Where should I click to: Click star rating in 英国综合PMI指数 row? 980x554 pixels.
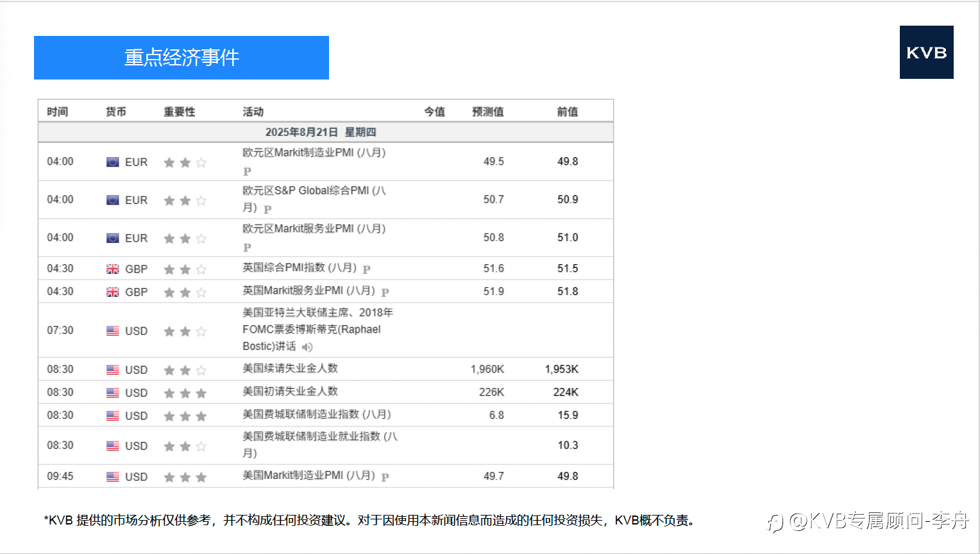click(185, 269)
